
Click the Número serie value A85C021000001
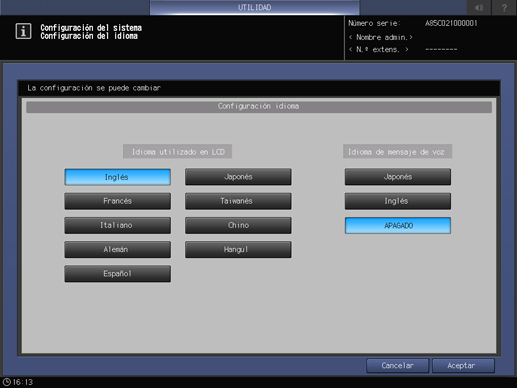(x=451, y=23)
